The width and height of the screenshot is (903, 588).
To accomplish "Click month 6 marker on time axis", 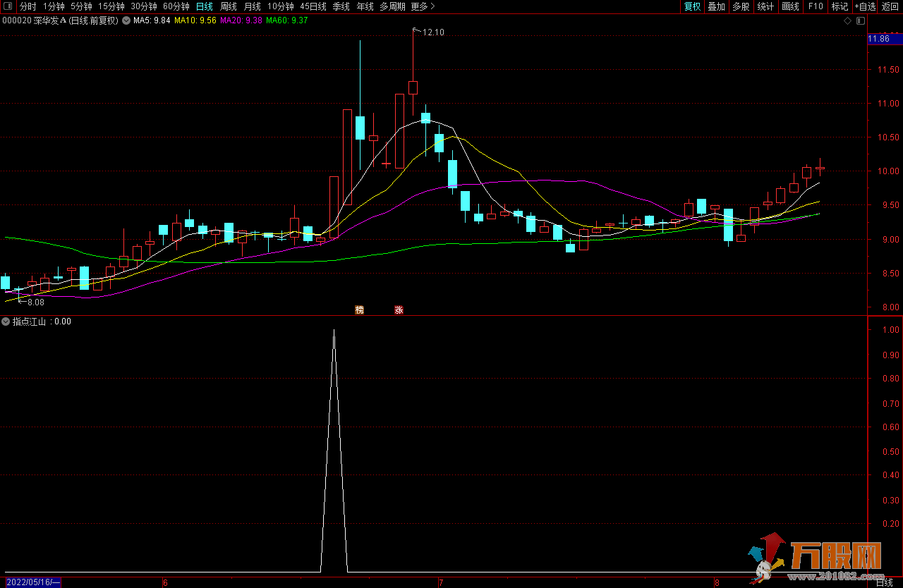I will 165,582.
